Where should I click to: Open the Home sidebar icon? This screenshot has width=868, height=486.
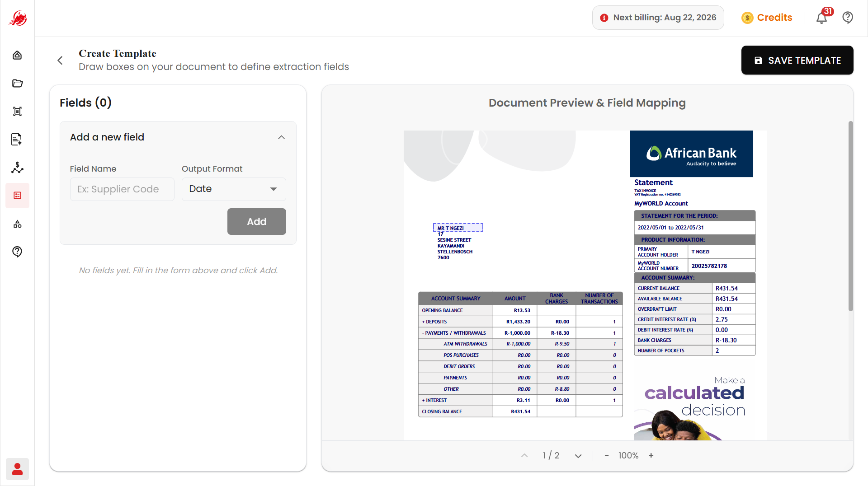17,55
